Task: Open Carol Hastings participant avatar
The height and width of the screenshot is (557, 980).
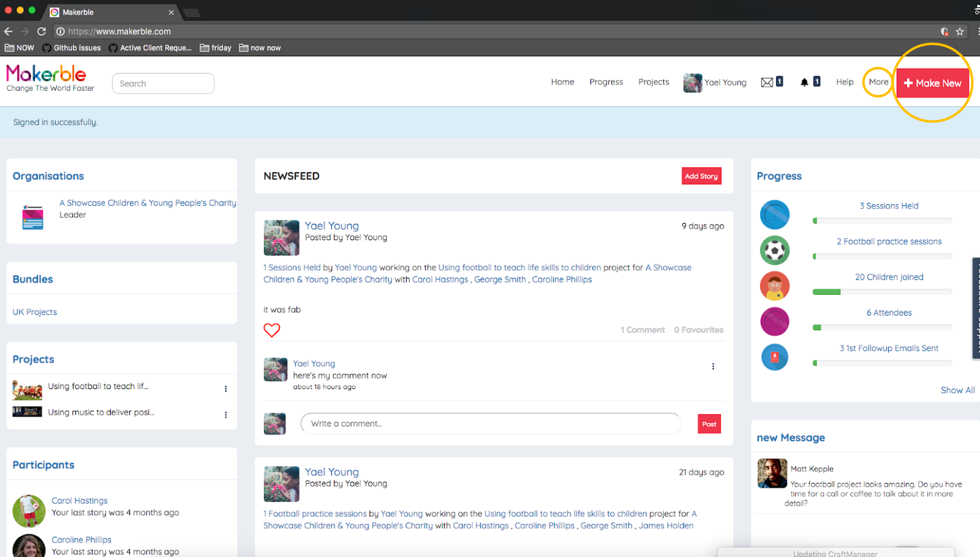Action: point(29,510)
